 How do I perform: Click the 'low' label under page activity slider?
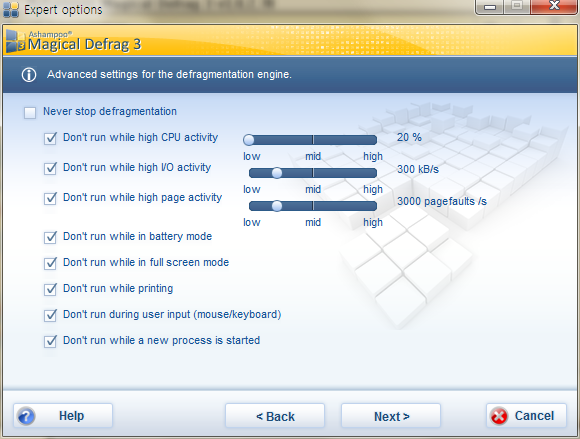point(252,222)
